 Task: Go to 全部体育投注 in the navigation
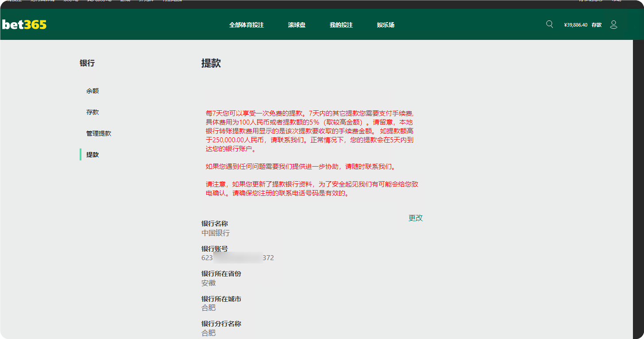246,25
